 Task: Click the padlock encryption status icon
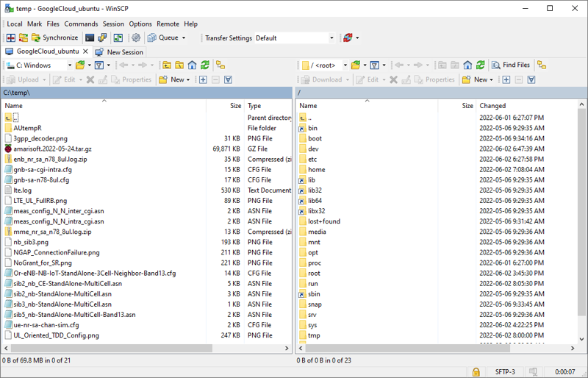coord(476,372)
